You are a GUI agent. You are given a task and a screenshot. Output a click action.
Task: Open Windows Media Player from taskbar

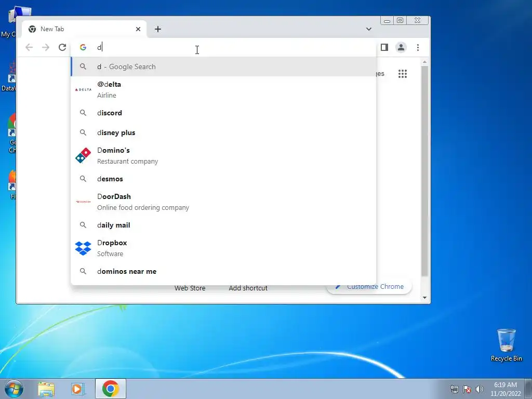(78, 389)
